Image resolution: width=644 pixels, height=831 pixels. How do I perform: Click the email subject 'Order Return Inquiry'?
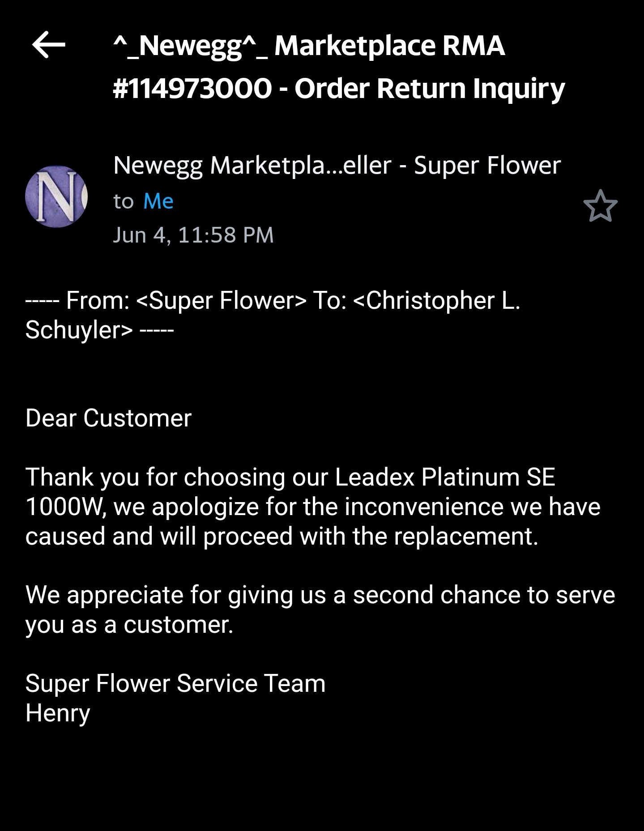(x=430, y=88)
